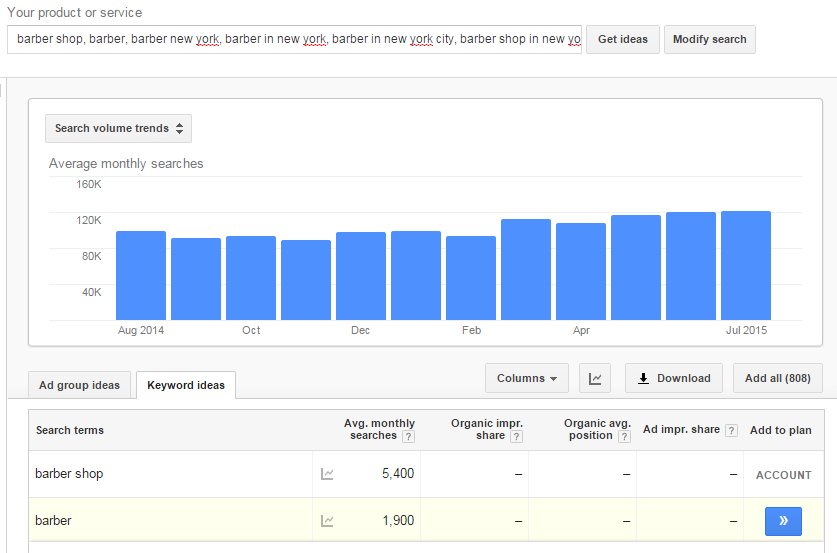This screenshot has height=553, width=837.
Task: Toggle the chart view icon button
Action: [595, 378]
